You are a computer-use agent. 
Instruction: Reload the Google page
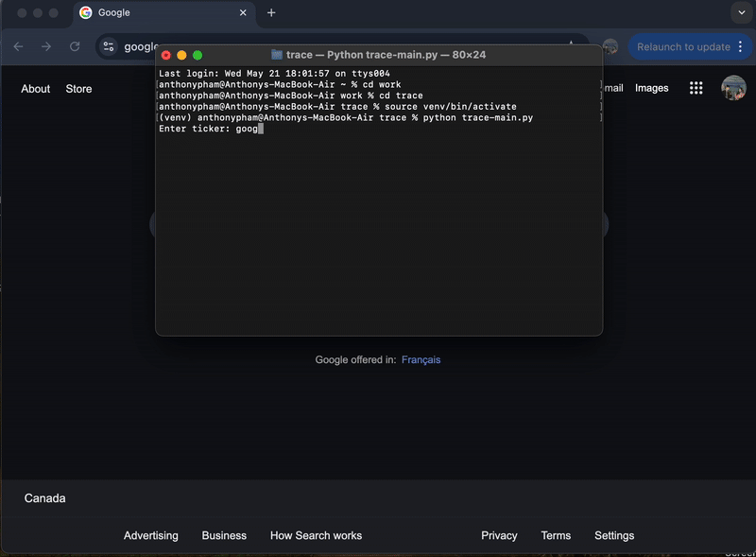click(x=75, y=46)
